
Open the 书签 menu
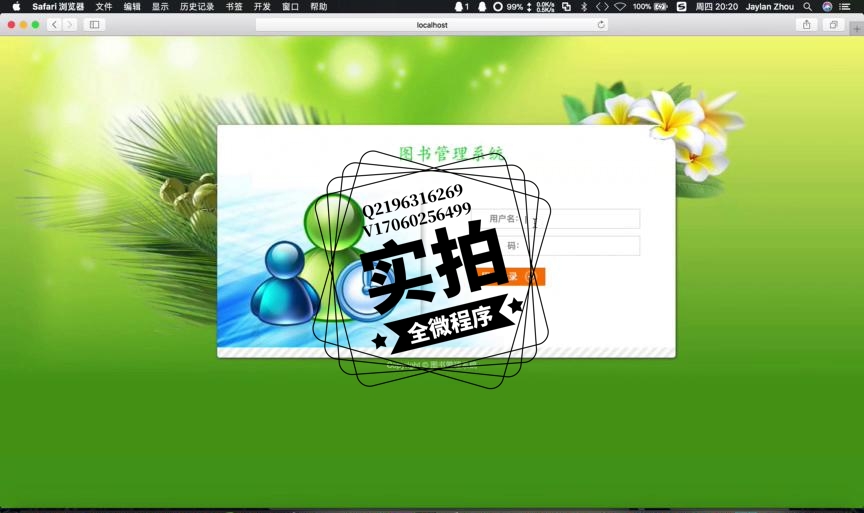pos(234,7)
